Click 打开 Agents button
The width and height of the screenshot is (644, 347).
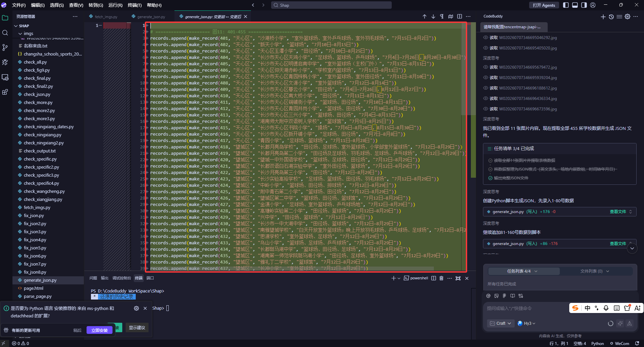[544, 5]
